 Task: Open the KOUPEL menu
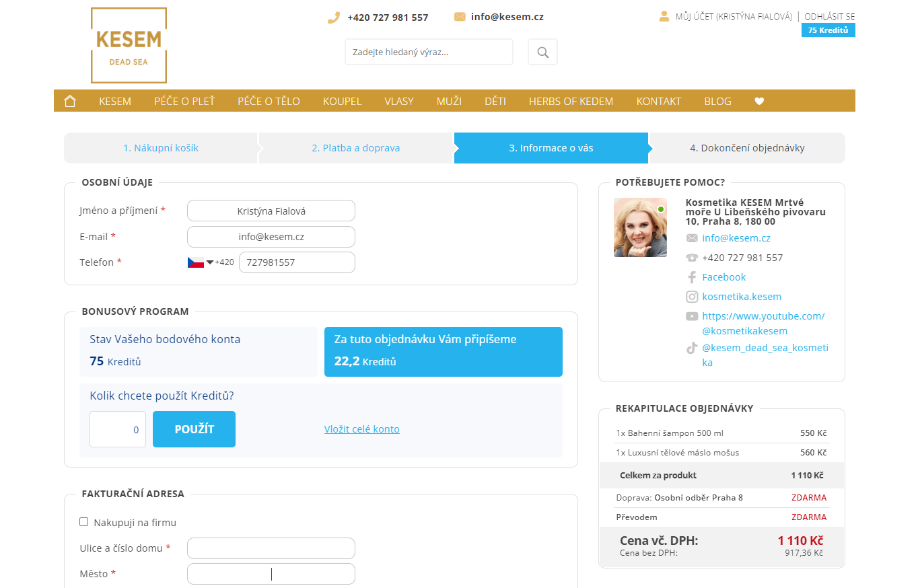tap(343, 101)
